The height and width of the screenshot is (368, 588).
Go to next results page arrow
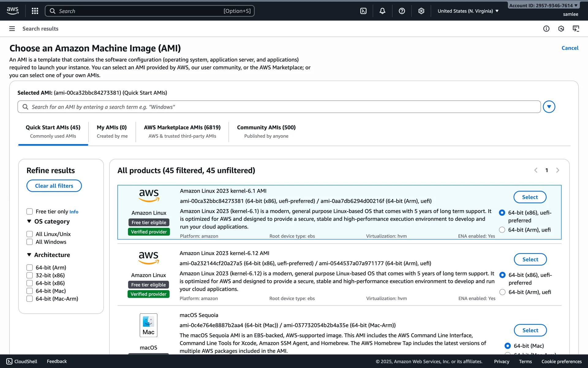(557, 170)
